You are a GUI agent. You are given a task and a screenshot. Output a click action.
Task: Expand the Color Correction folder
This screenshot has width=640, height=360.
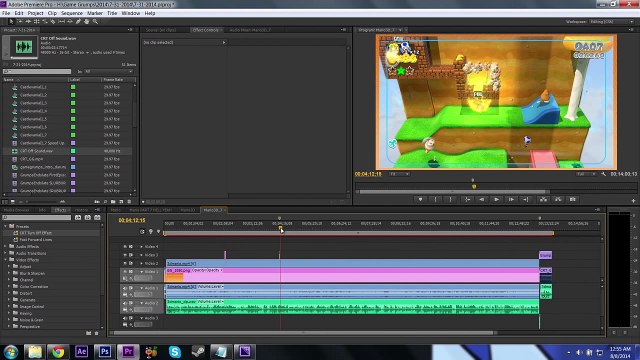pos(9,287)
